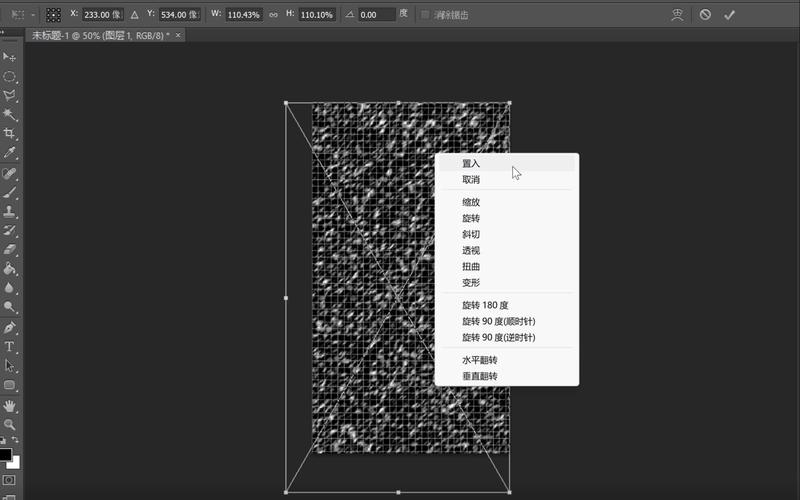Toggle the aspect ratio link icon
The image size is (800, 500).
click(273, 15)
